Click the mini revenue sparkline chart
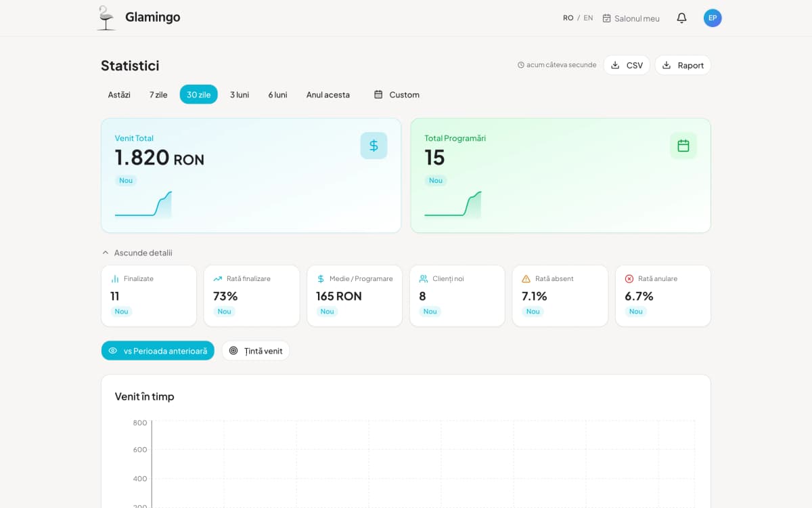Screen dimensions: 812x508 pos(144,207)
